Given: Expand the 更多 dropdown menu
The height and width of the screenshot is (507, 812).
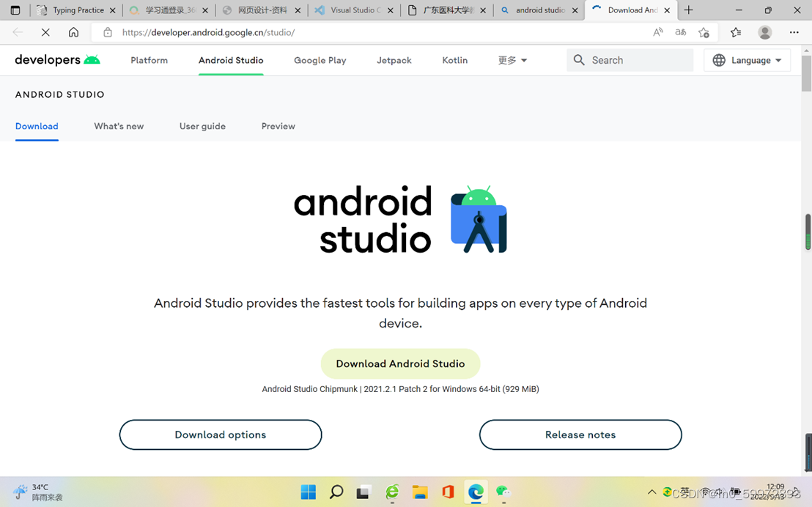Looking at the screenshot, I should tap(512, 60).
